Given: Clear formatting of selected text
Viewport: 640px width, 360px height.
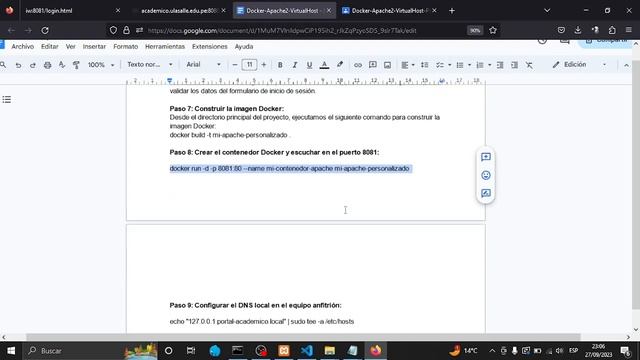Looking at the screenshot, I should pos(529,65).
